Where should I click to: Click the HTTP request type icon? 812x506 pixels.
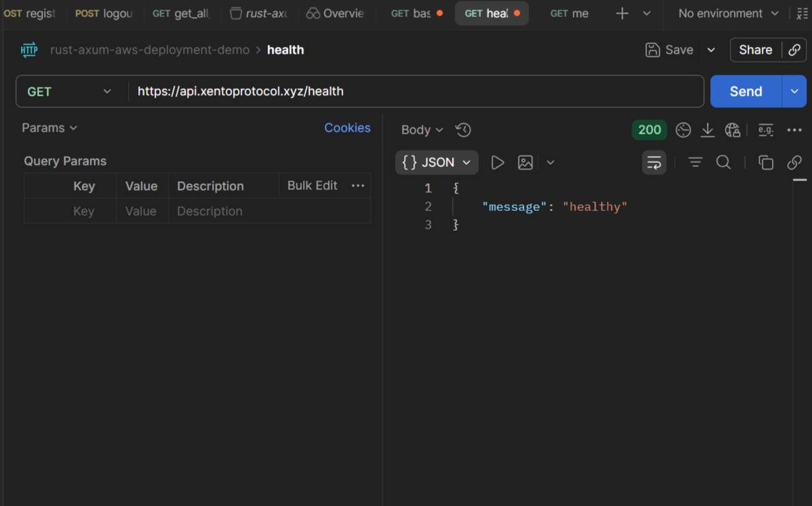(x=29, y=50)
